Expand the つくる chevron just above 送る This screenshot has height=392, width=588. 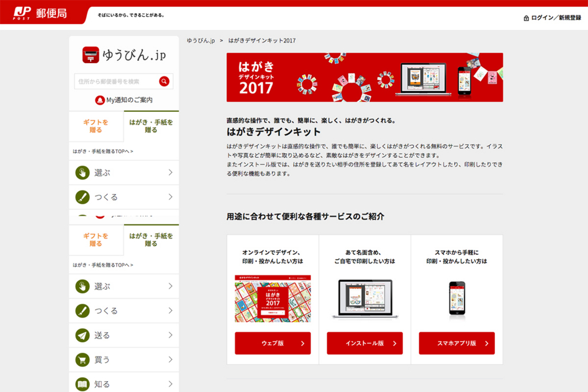tap(171, 311)
